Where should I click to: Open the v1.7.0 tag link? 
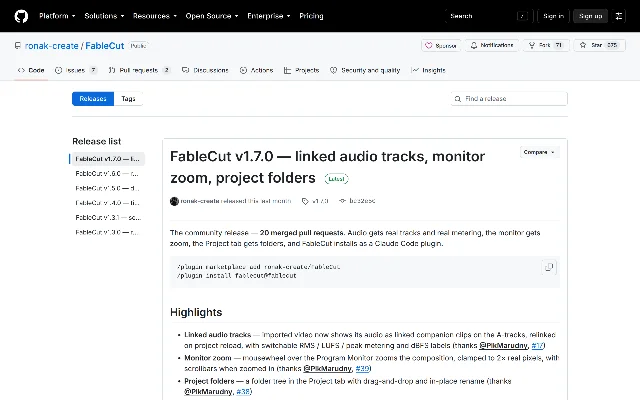[x=315, y=201]
